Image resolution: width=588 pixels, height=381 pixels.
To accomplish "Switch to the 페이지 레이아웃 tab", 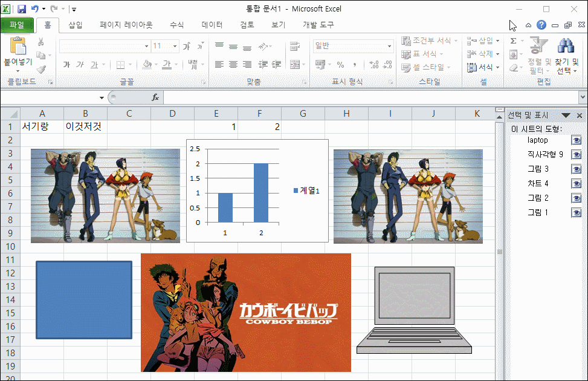I will (x=126, y=25).
